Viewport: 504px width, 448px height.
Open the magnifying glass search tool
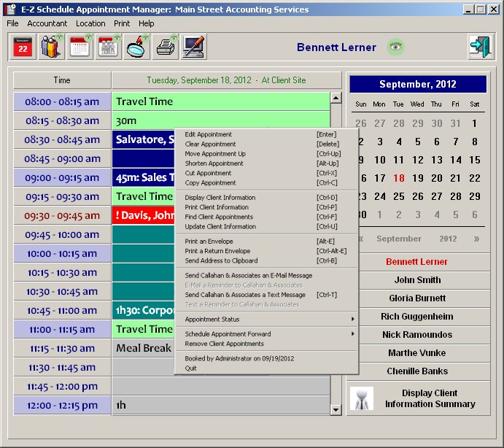click(x=138, y=47)
